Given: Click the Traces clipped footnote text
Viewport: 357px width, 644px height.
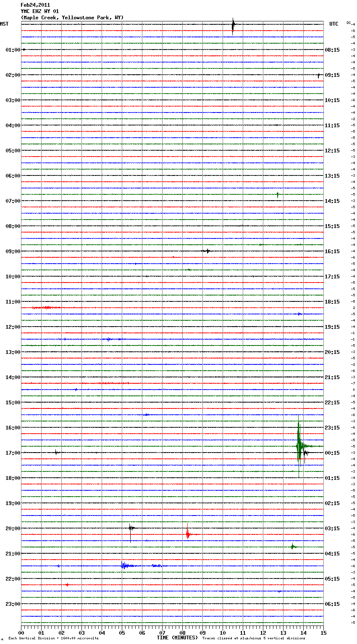Looking at the screenshot, I should coord(254,638).
